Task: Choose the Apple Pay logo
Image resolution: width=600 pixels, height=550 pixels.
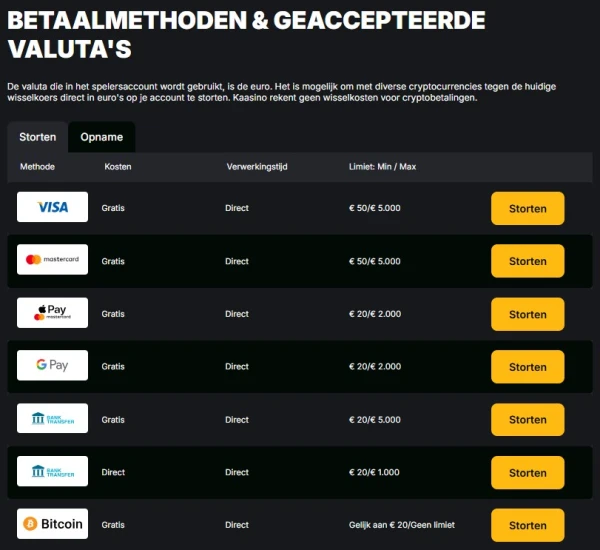Action: (52, 313)
